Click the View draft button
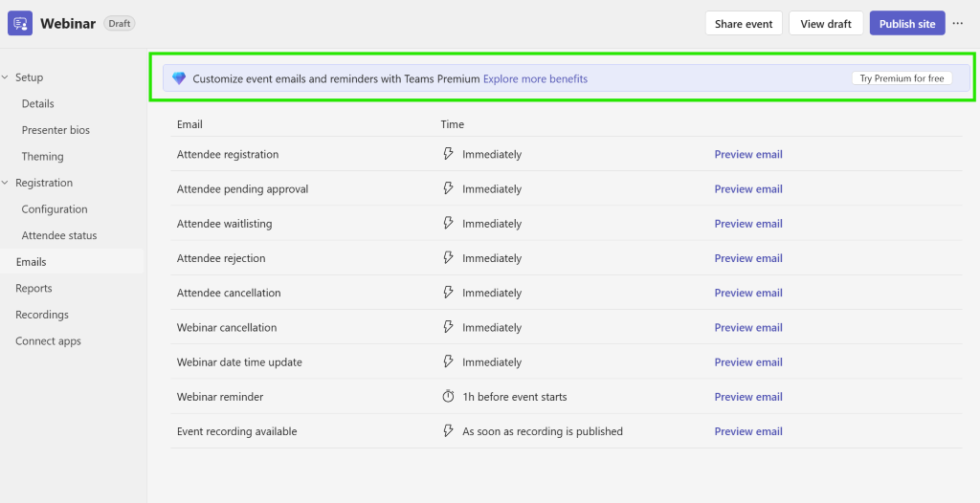This screenshot has width=980, height=503. [826, 24]
